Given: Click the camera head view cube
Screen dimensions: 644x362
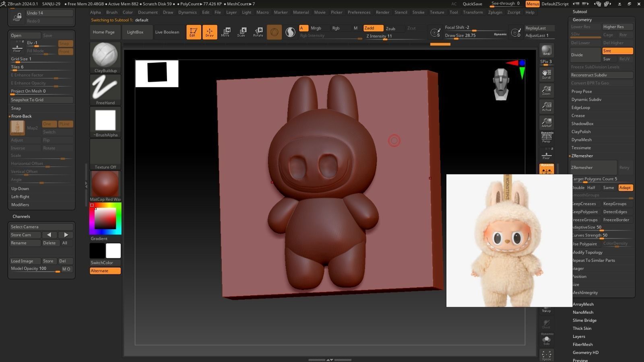Looking at the screenshot, I should pyautogui.click(x=501, y=84).
